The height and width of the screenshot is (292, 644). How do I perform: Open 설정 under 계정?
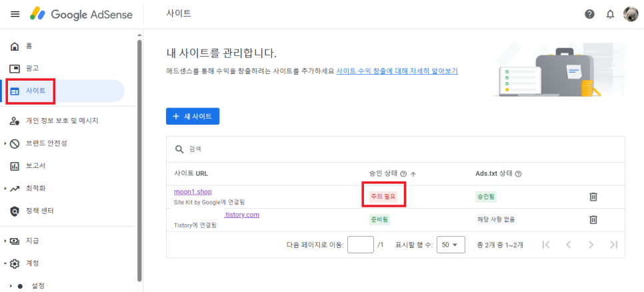pyautogui.click(x=38, y=285)
